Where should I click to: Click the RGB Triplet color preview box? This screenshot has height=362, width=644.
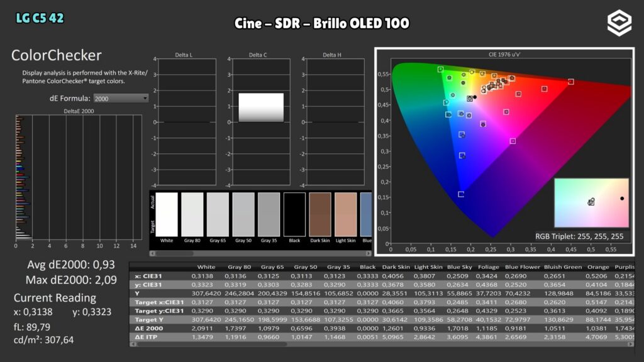591,203
